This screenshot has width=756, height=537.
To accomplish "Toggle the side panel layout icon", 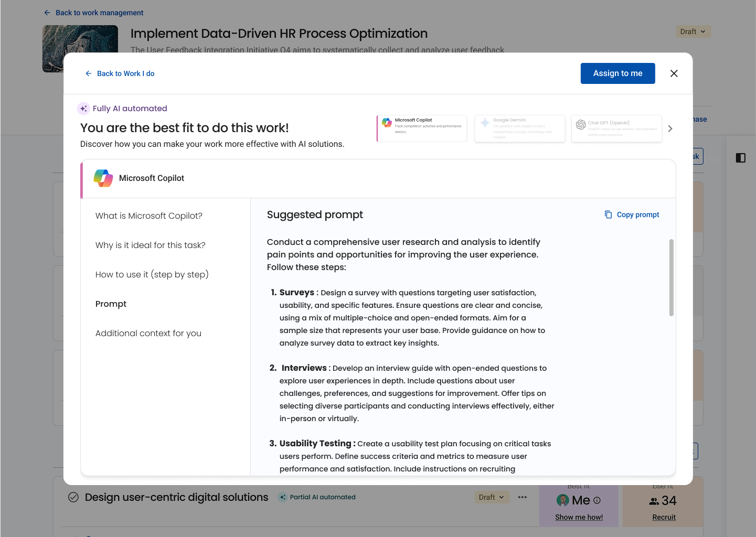I will tap(740, 158).
